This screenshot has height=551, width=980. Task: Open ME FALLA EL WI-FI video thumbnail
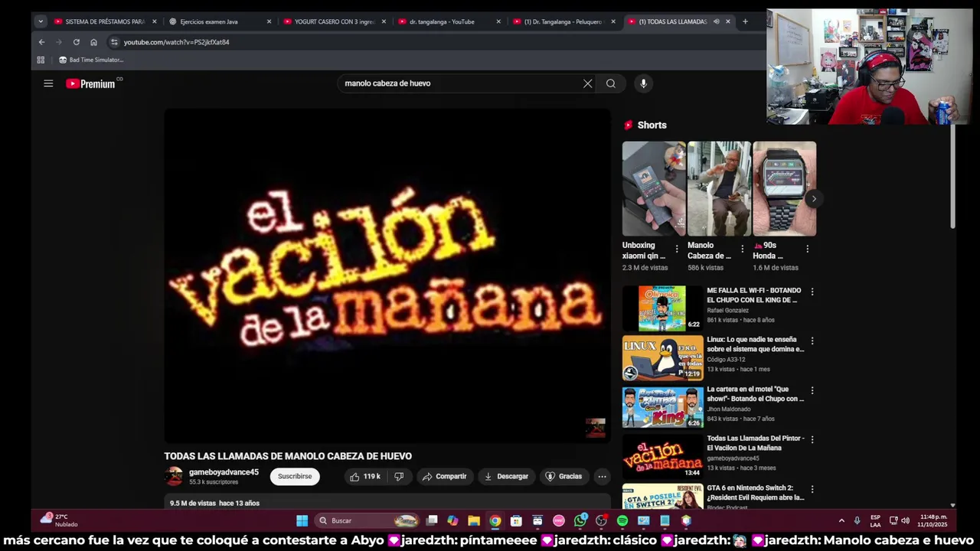coord(662,308)
